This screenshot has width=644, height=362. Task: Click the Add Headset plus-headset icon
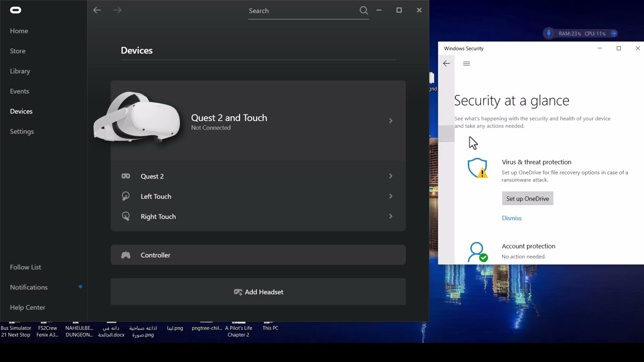238,292
